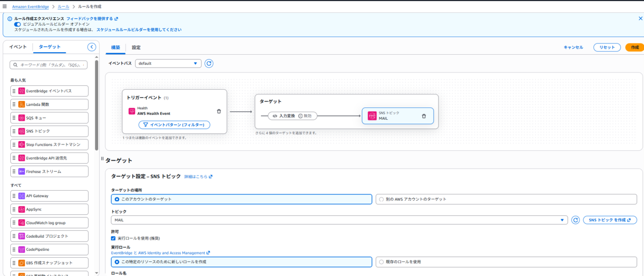
Task: Toggle the ビジュアルルールビルダー switch
Action: (18, 24)
